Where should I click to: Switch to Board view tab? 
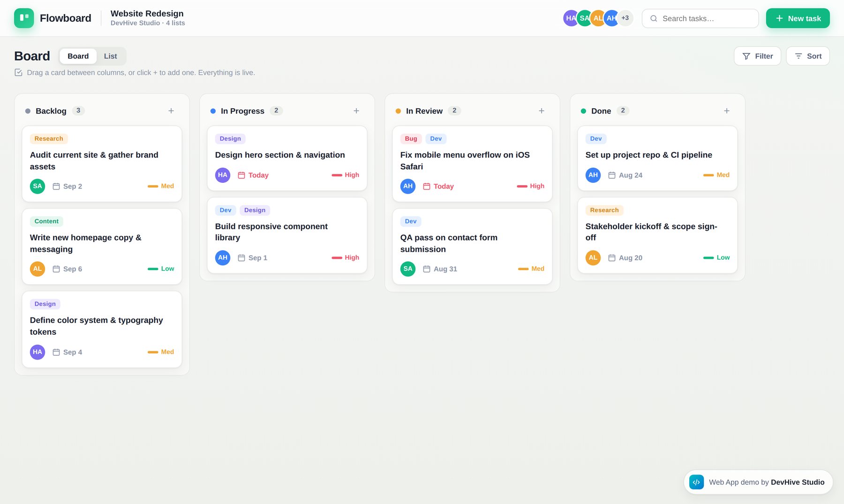(78, 56)
